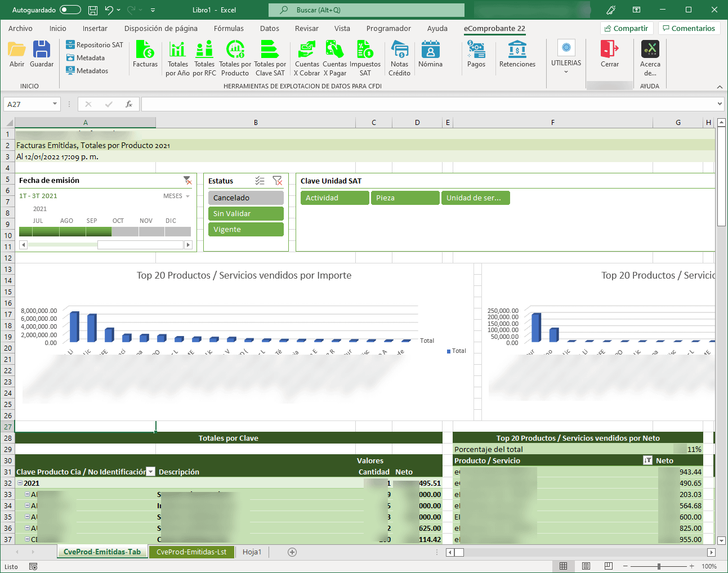Select the CveProd-Emitidas-Lst sheet tab
This screenshot has height=573, width=728.
click(x=191, y=552)
